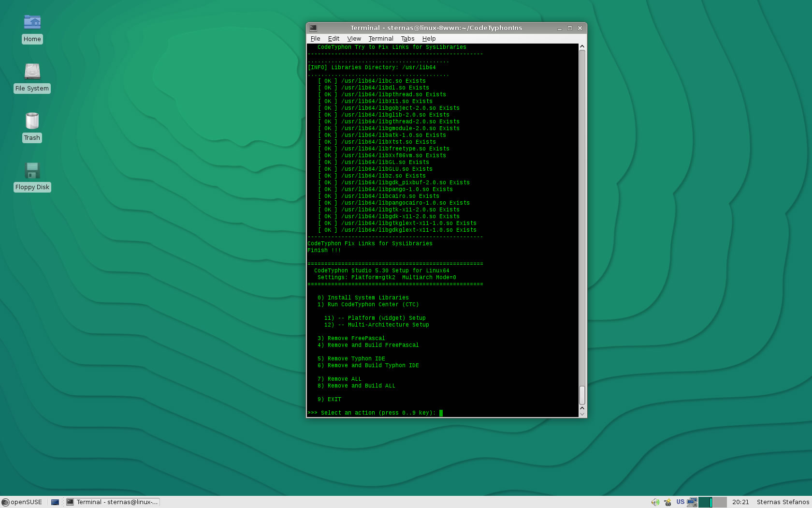Click the '0) Install System Libraries' line
This screenshot has height=508, width=812.
pyautogui.click(x=363, y=298)
